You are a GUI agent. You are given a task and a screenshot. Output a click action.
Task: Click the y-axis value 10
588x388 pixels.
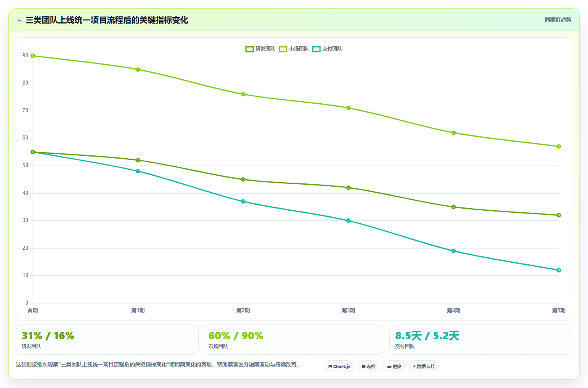[x=25, y=275]
